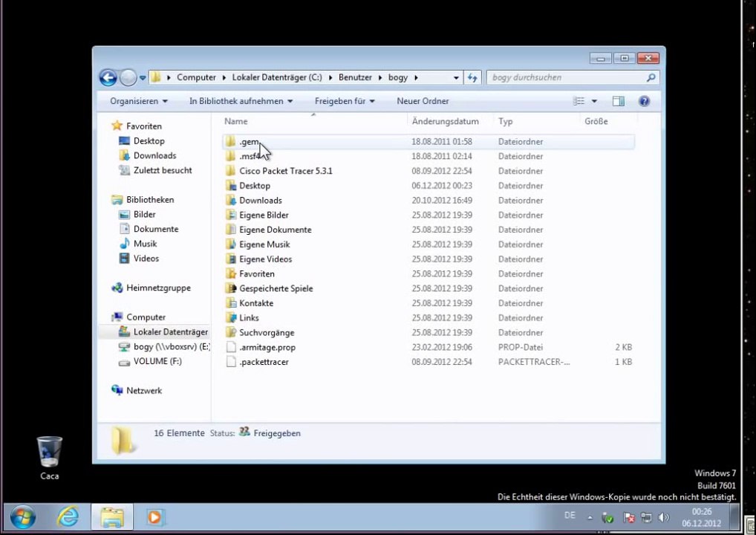Sort by the Name column header
Image resolution: width=756 pixels, height=535 pixels.
(x=235, y=121)
